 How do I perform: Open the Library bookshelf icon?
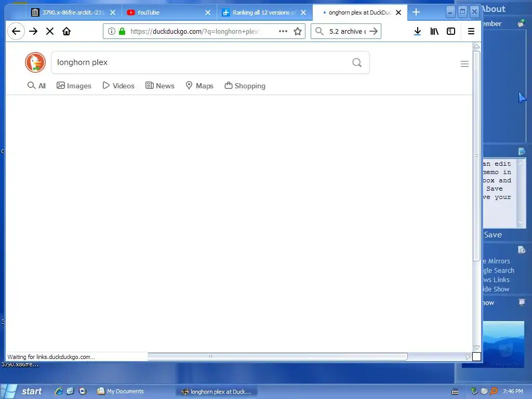434,31
